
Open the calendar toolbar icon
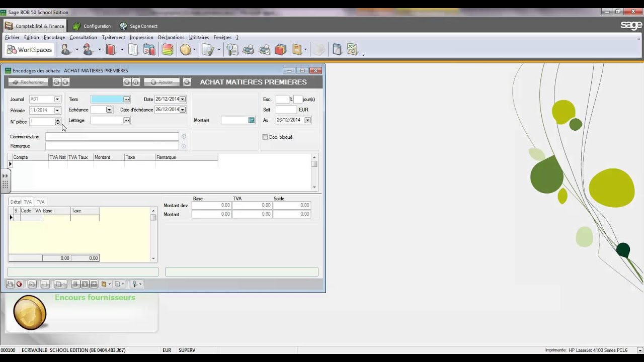149,50
